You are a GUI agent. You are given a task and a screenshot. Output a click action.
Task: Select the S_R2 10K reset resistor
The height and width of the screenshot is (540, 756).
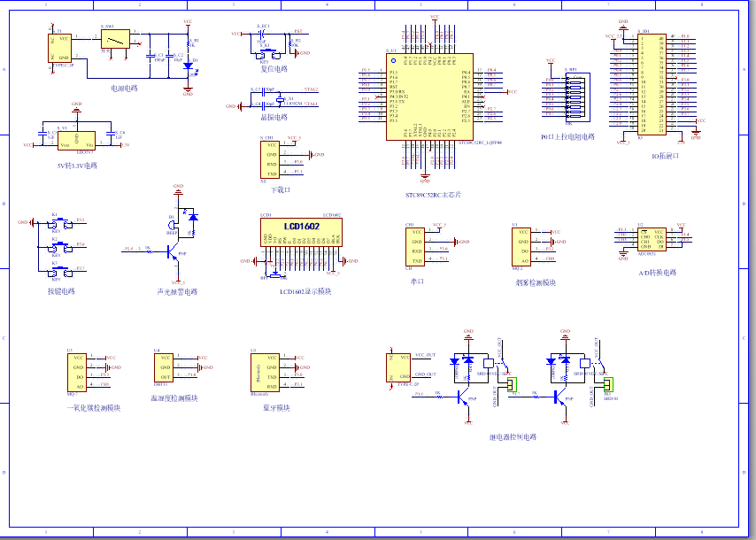click(289, 43)
